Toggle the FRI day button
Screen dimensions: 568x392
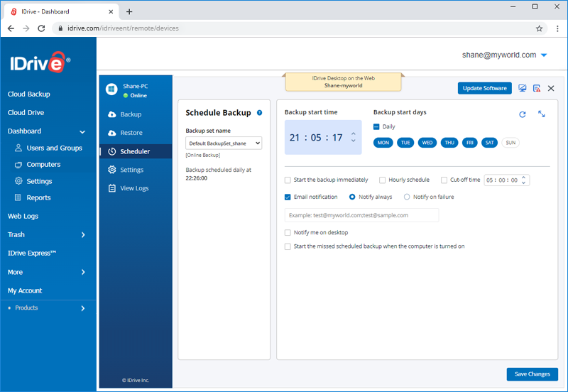pyautogui.click(x=470, y=143)
